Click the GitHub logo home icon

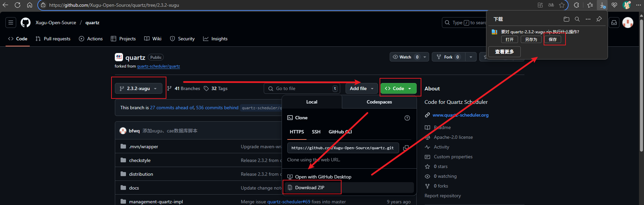pos(26,23)
